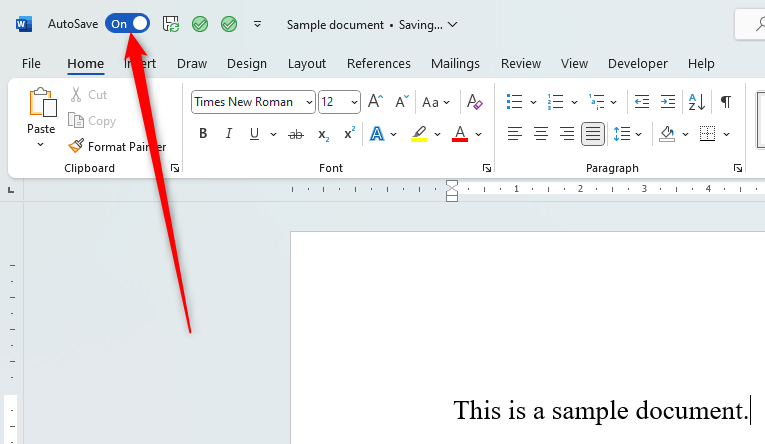Click Text Effects blue A icon
765x444 pixels.
(377, 133)
